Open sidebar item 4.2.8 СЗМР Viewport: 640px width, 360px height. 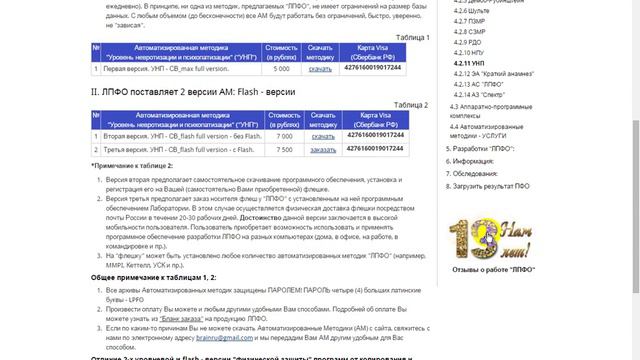tap(469, 32)
